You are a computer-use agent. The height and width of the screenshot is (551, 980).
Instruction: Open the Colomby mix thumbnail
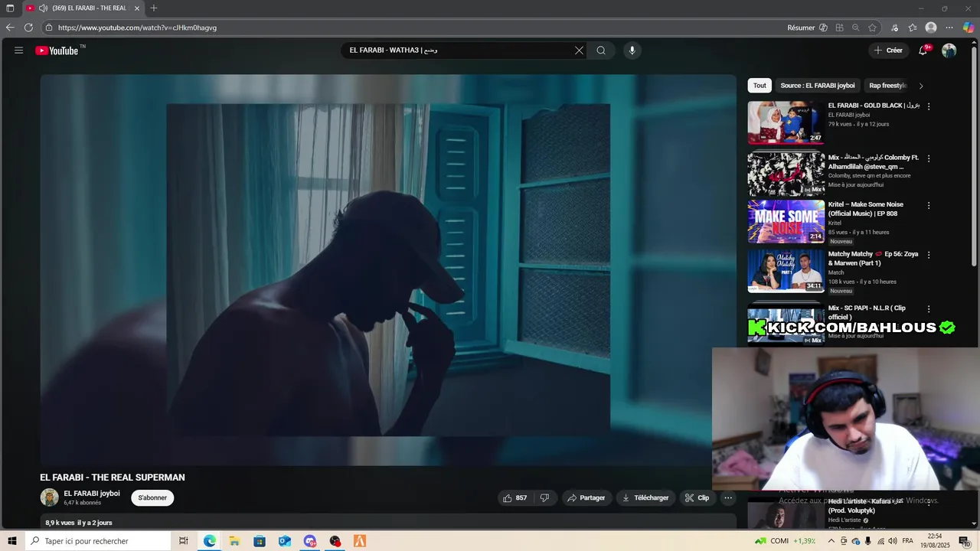coord(786,174)
